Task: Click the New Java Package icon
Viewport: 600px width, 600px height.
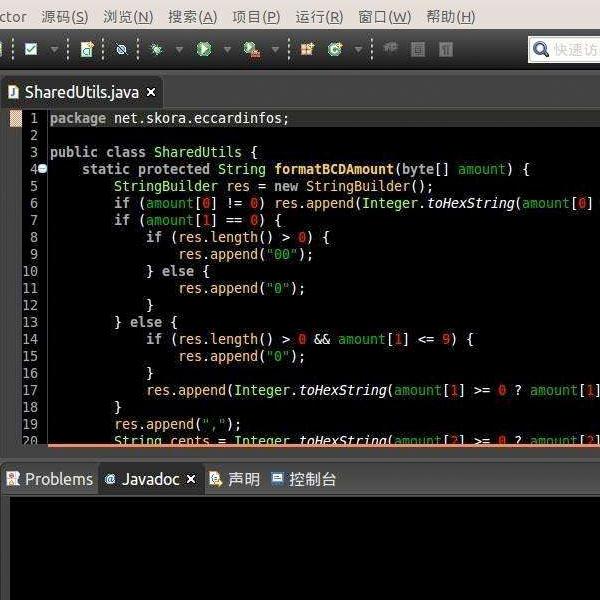Action: [307, 49]
